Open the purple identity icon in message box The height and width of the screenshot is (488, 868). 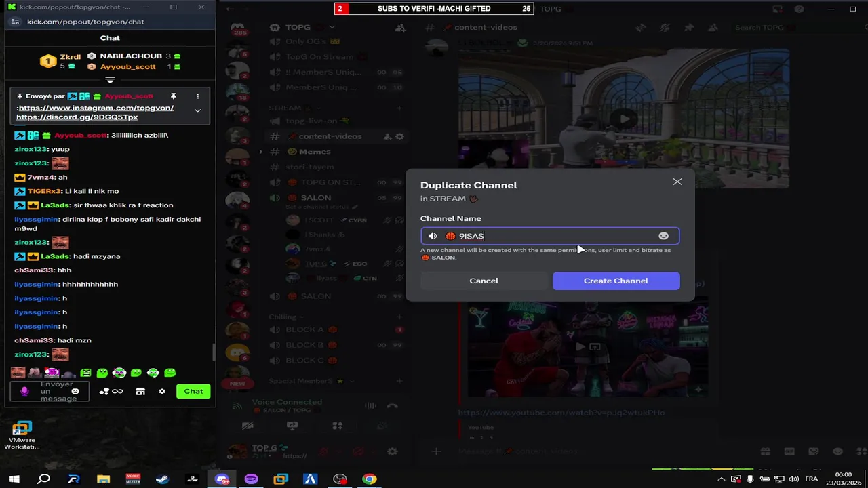coord(24,391)
